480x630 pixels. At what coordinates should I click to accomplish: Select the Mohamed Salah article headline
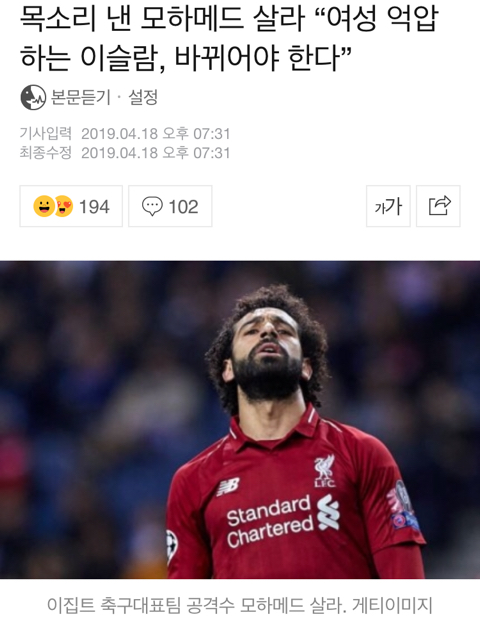pos(229,38)
